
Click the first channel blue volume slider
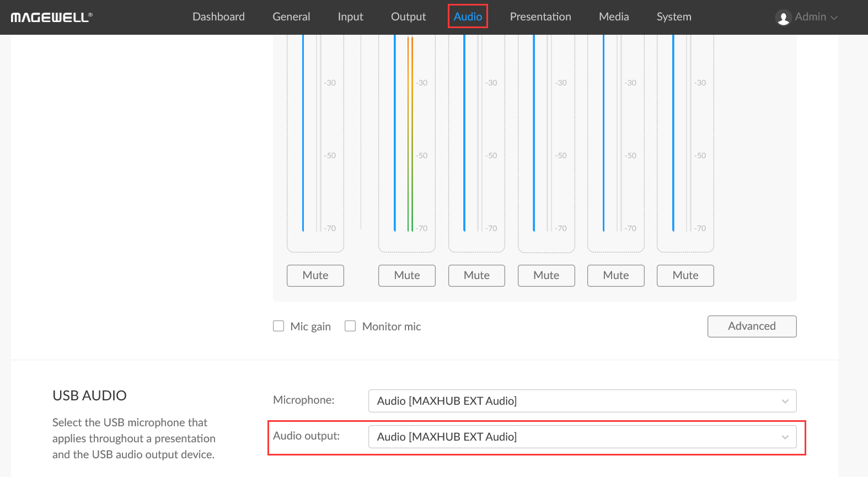(x=303, y=133)
